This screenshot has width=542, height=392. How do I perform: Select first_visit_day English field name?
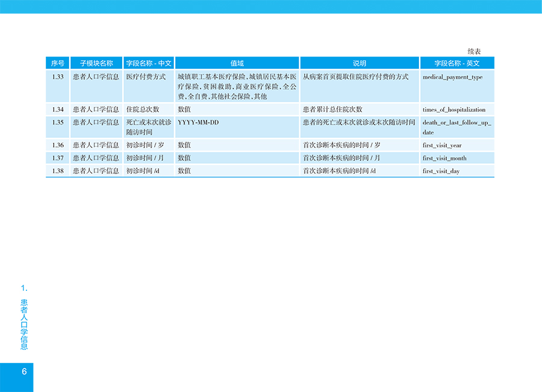tap(441, 171)
